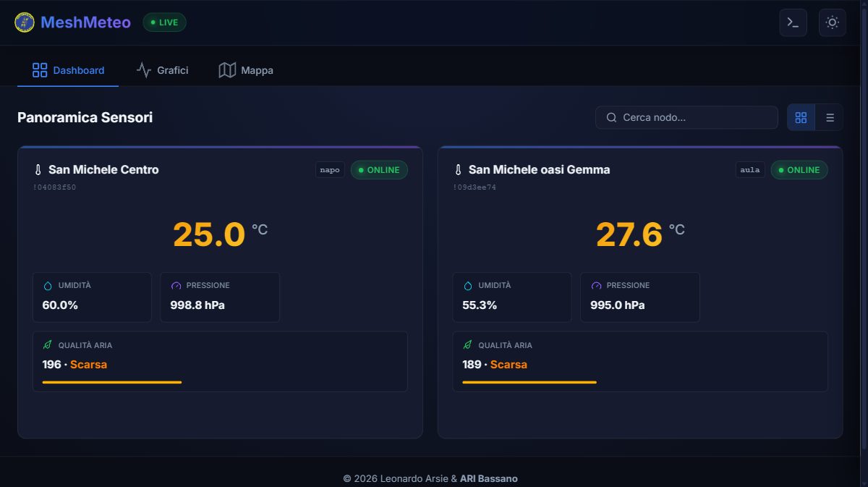Click the MeshMeteo logo icon
868x487 pixels.
pos(25,22)
